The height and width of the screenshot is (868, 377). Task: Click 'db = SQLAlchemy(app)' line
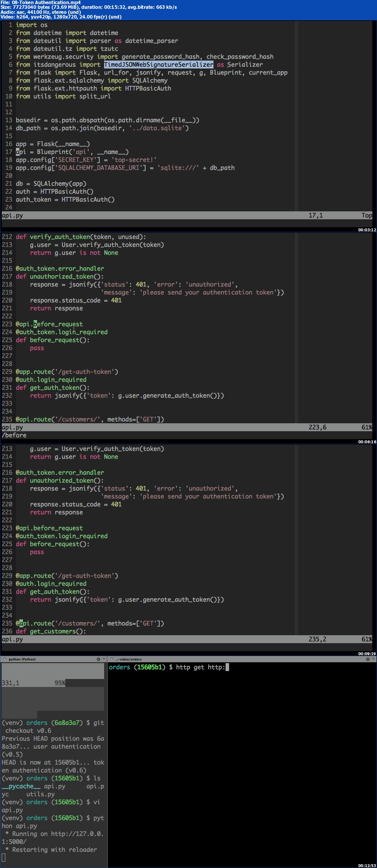point(51,184)
